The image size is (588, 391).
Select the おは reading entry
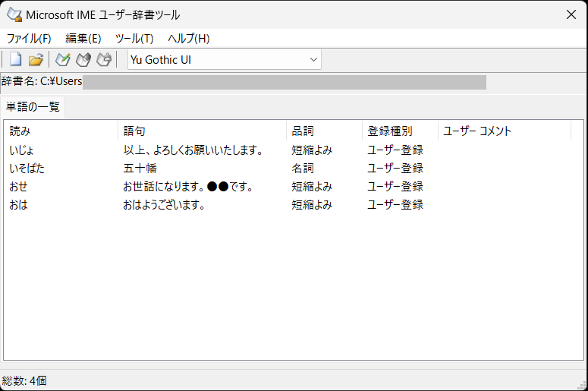18,205
